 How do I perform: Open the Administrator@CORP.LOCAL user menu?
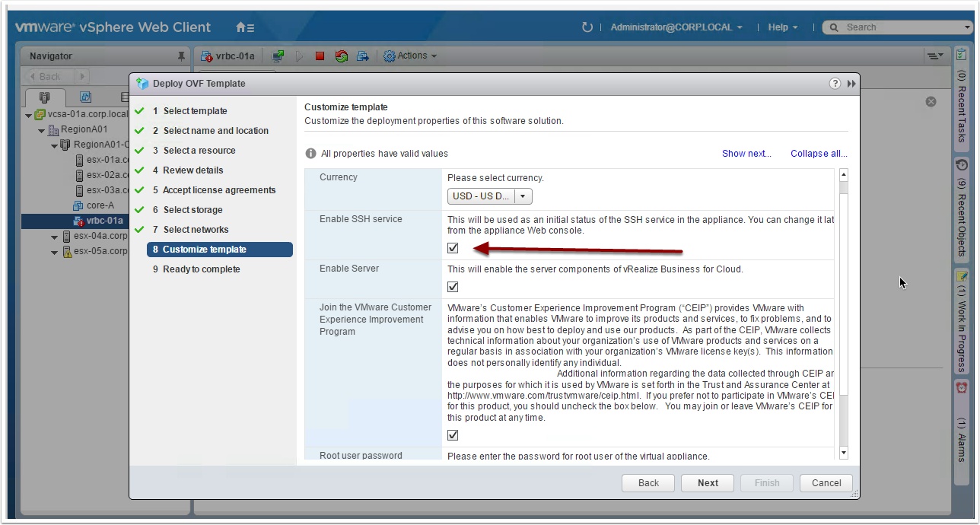pyautogui.click(x=676, y=27)
